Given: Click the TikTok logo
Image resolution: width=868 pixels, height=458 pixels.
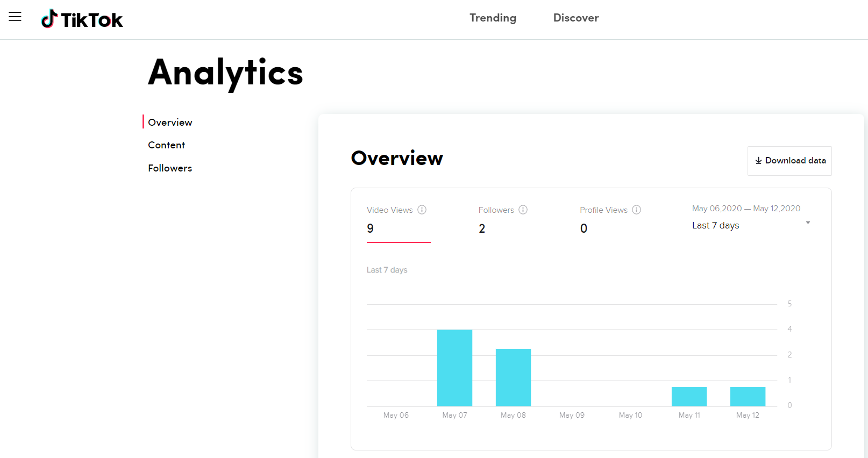Looking at the screenshot, I should tap(82, 19).
